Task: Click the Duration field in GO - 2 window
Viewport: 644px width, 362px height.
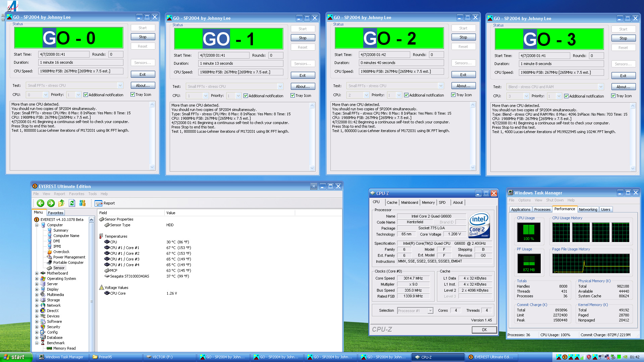Action: (401, 63)
